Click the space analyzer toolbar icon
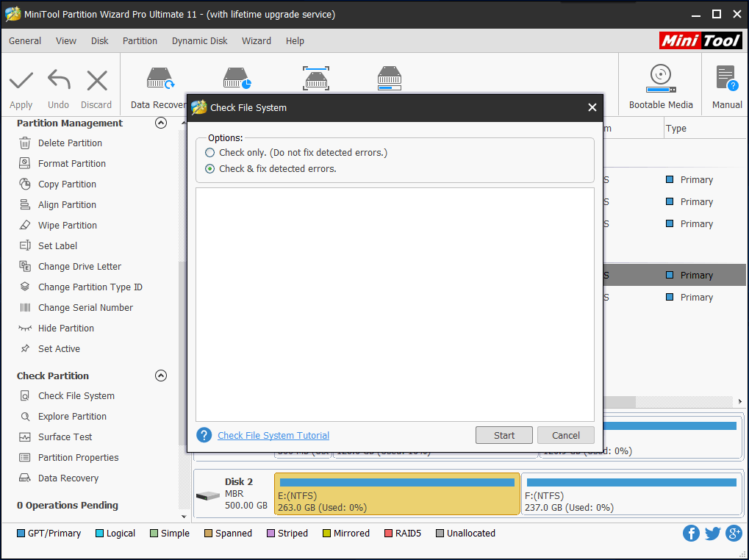Screen dimensions: 749x560 pyautogui.click(x=316, y=79)
